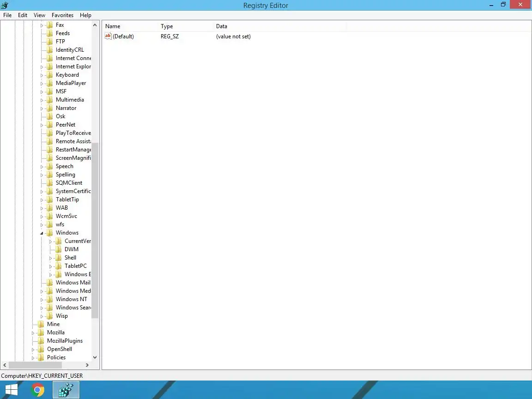Click the REG_SZ type cell
Image resolution: width=532 pixels, height=399 pixels.
click(x=169, y=36)
